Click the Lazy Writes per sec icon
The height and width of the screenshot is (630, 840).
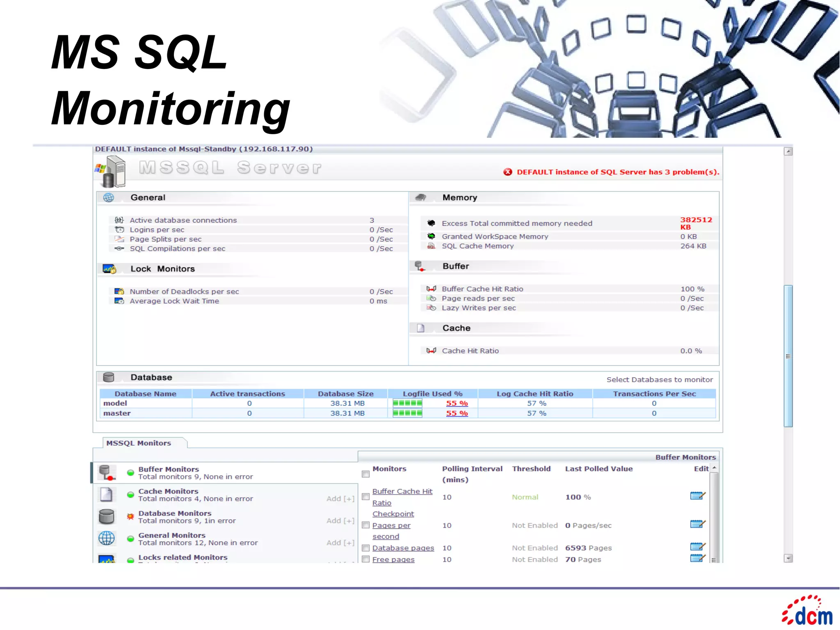tap(431, 307)
